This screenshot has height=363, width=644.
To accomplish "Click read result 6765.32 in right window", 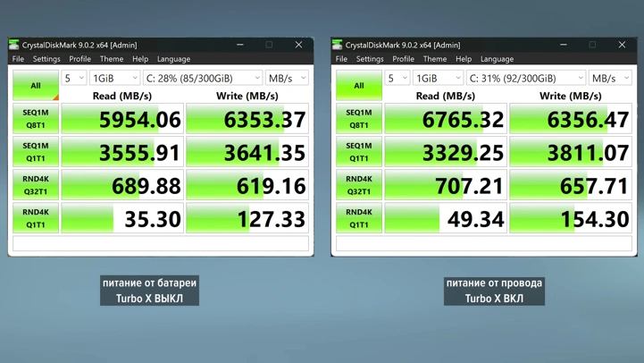I will pos(446,119).
